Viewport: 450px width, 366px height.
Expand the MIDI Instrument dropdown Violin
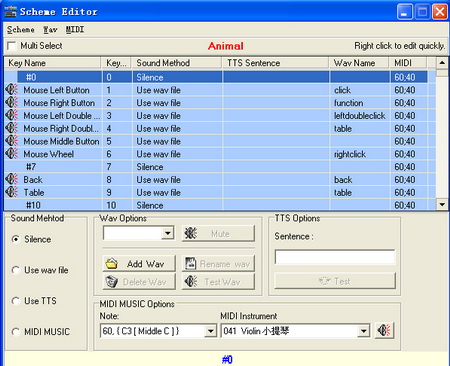click(363, 331)
